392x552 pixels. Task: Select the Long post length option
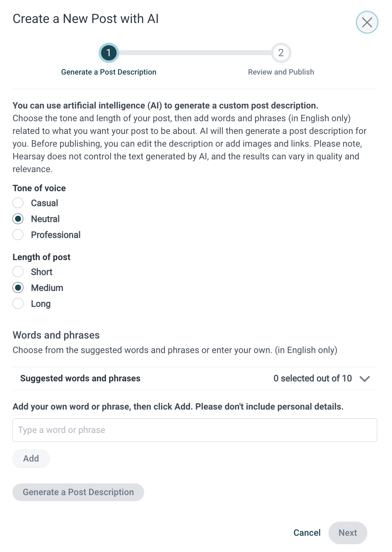pos(18,304)
